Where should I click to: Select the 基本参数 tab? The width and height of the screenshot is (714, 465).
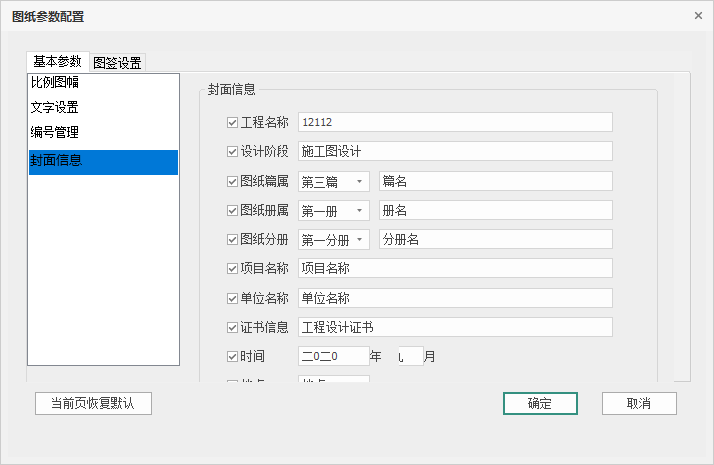[57, 61]
